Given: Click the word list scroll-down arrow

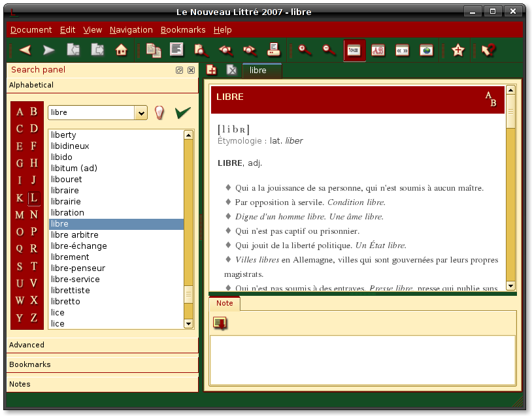Looking at the screenshot, I should tap(188, 324).
